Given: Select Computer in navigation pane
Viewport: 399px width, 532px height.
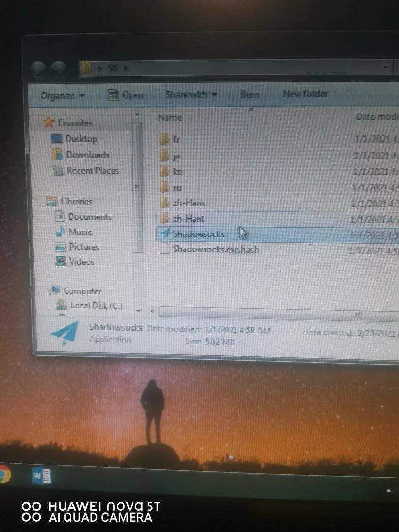Looking at the screenshot, I should [82, 291].
